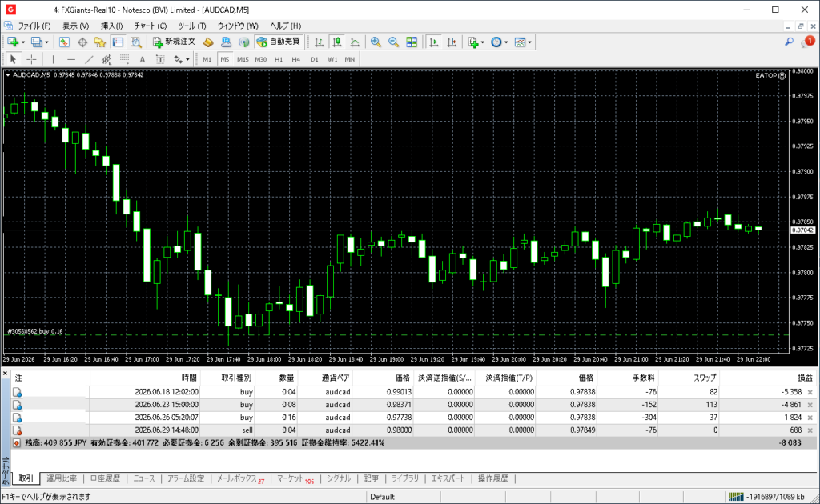Click the zoom out magnifier icon

393,42
